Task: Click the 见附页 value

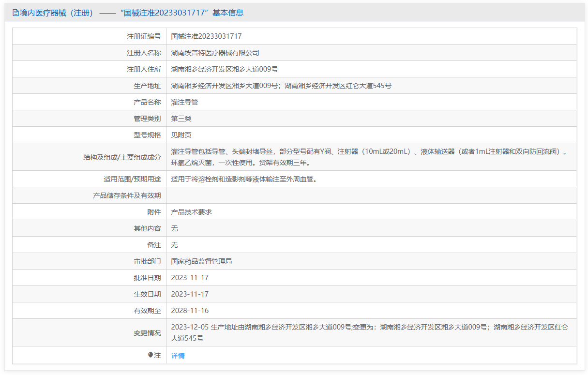Action: tap(181, 135)
